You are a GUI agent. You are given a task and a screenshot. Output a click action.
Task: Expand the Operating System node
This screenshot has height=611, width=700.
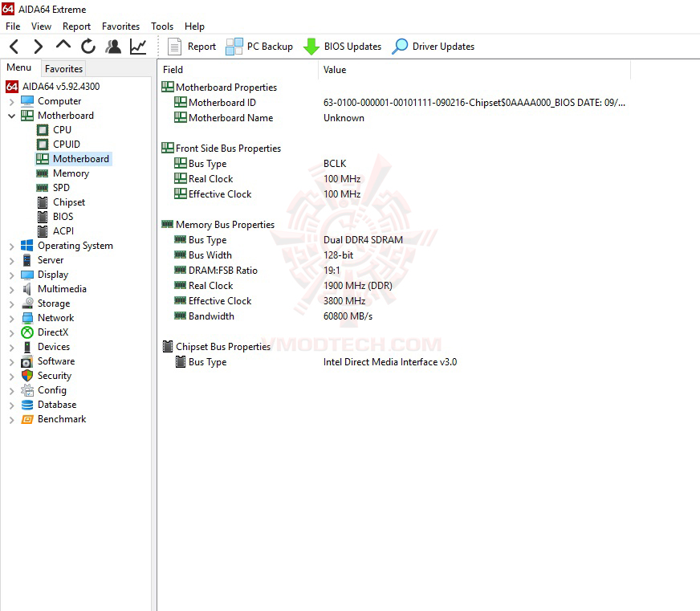pyautogui.click(x=11, y=246)
